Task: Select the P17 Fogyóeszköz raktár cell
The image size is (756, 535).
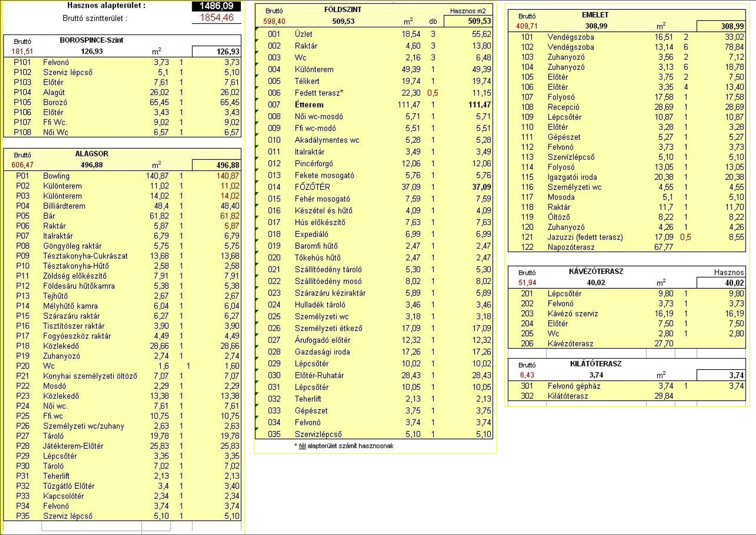Action: (77, 336)
